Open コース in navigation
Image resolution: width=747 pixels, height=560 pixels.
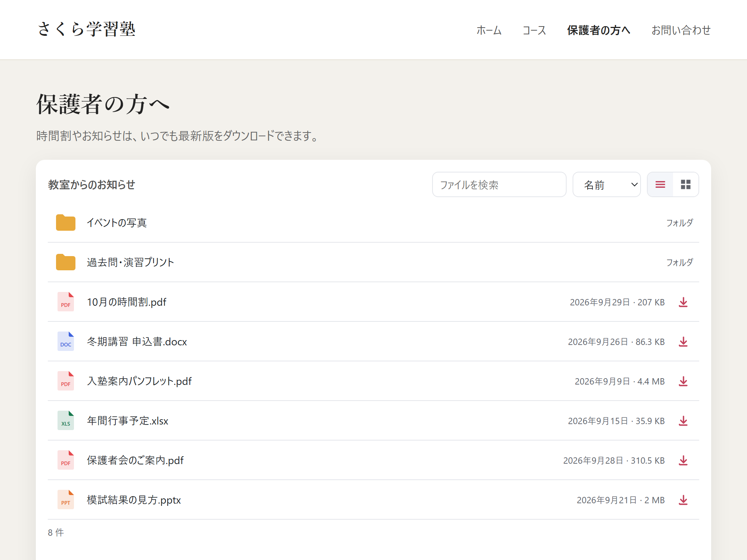coord(534,30)
